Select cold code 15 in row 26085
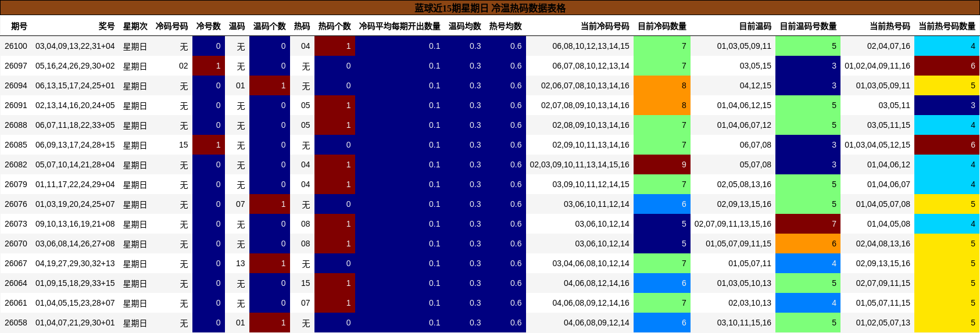Image resolution: width=980 pixels, height=333 pixels. click(183, 145)
